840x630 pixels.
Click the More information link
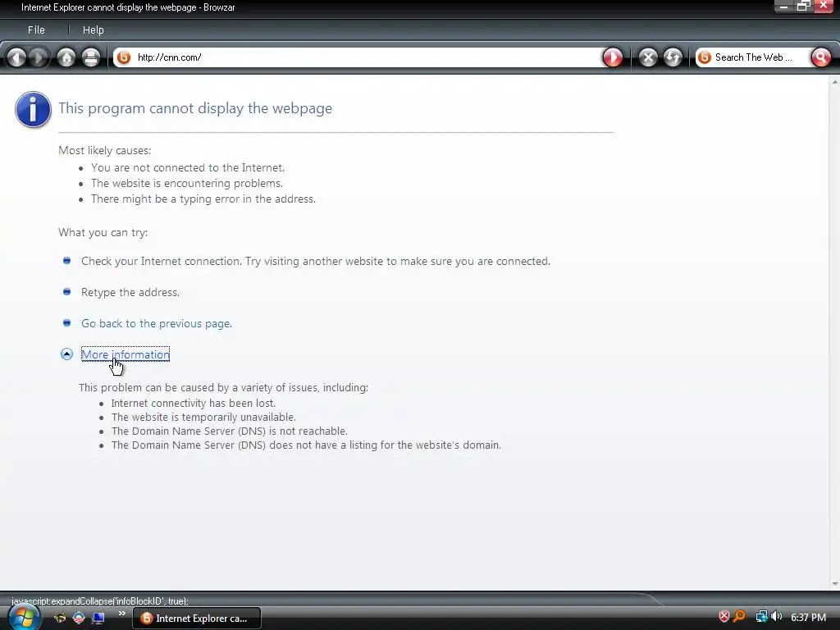pyautogui.click(x=126, y=354)
